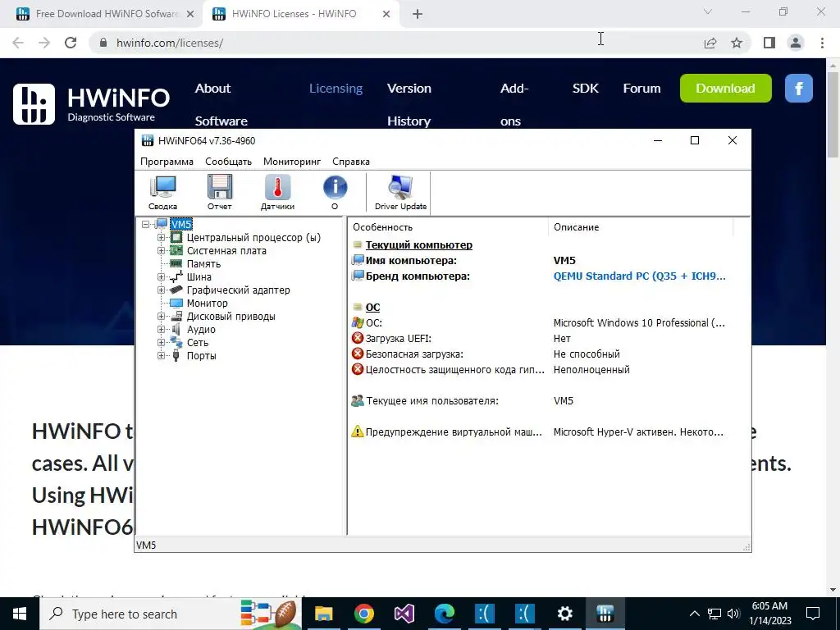Select Центральный процессор (ы) tree item

coord(253,237)
